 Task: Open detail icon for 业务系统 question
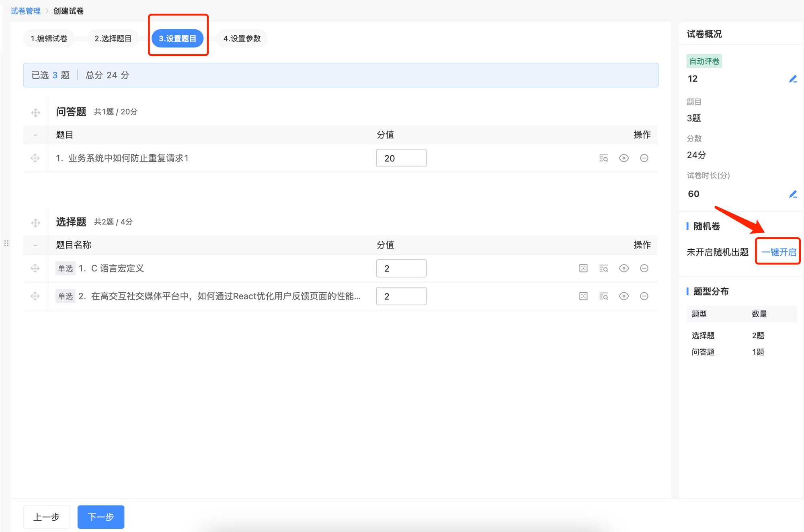point(603,158)
